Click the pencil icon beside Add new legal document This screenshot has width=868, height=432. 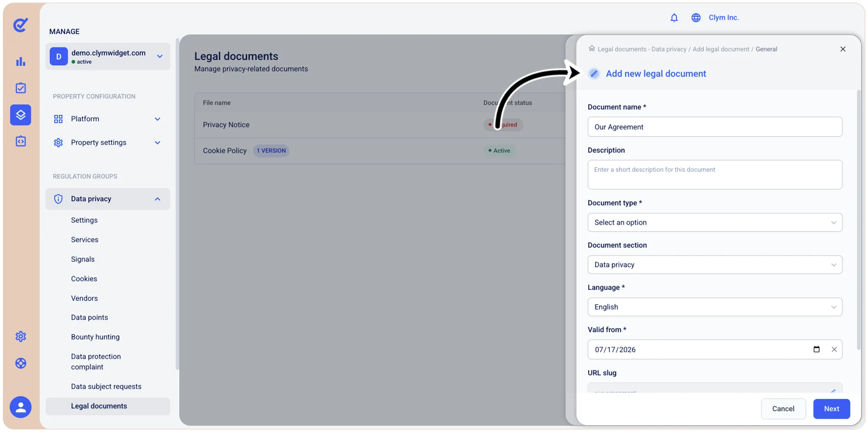click(594, 74)
